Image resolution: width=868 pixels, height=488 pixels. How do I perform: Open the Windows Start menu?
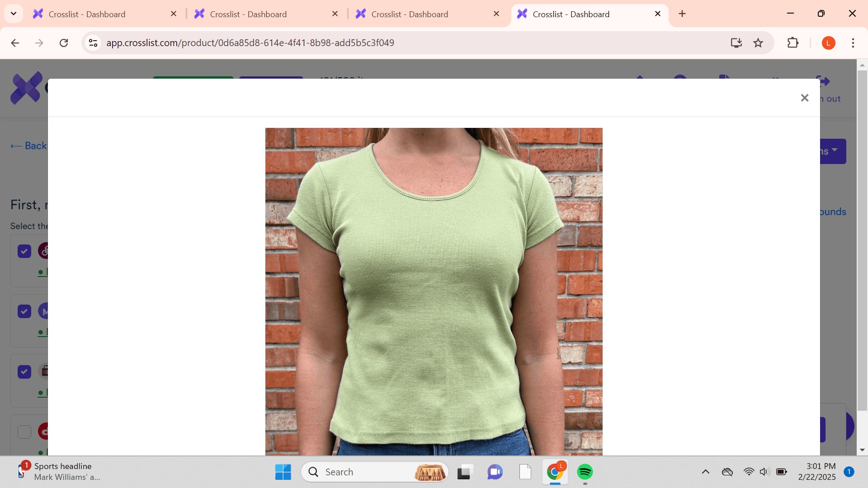click(283, 472)
